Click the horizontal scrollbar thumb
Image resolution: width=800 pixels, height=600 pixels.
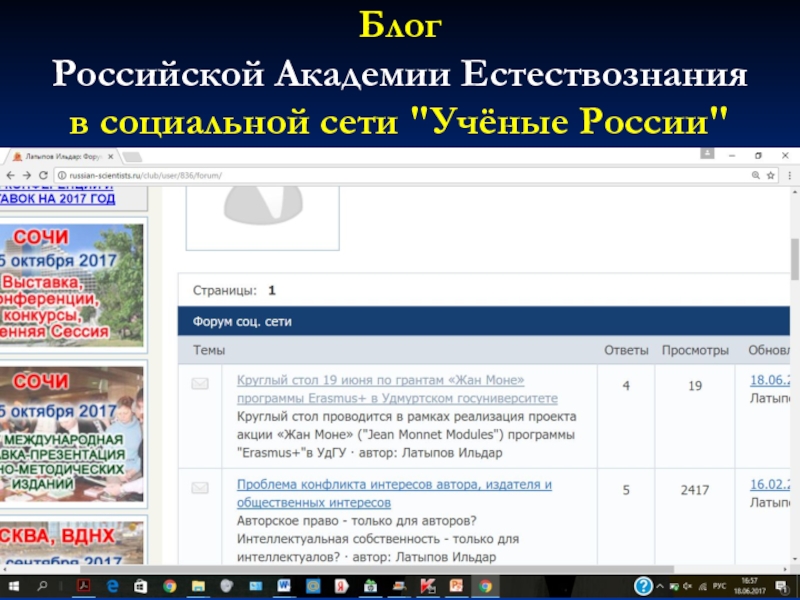[x=377, y=569]
